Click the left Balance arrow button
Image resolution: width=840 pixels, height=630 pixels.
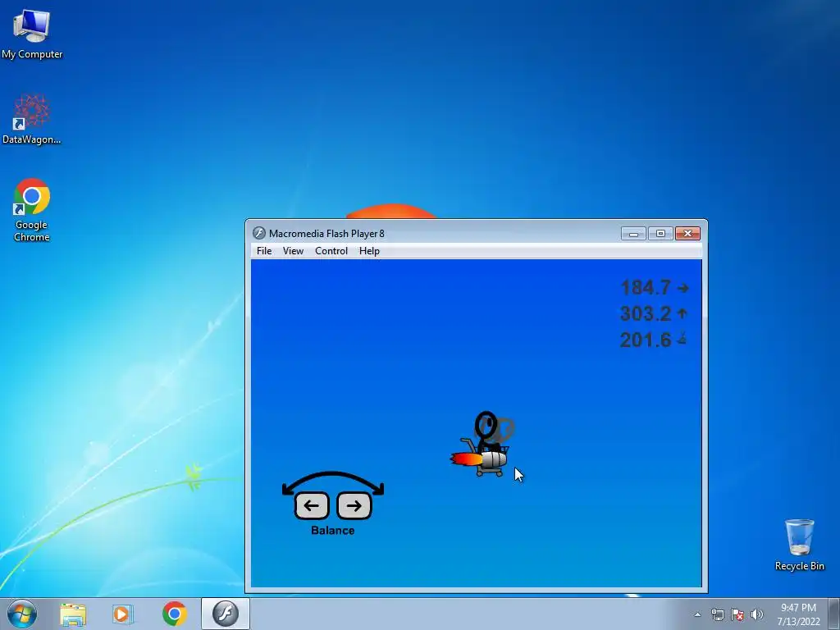point(312,505)
